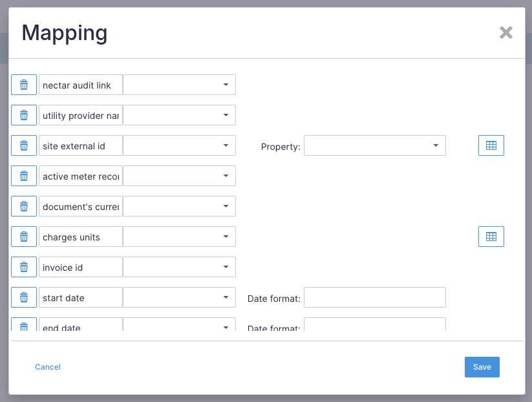Close the Mapping dialog with X

pos(506,33)
